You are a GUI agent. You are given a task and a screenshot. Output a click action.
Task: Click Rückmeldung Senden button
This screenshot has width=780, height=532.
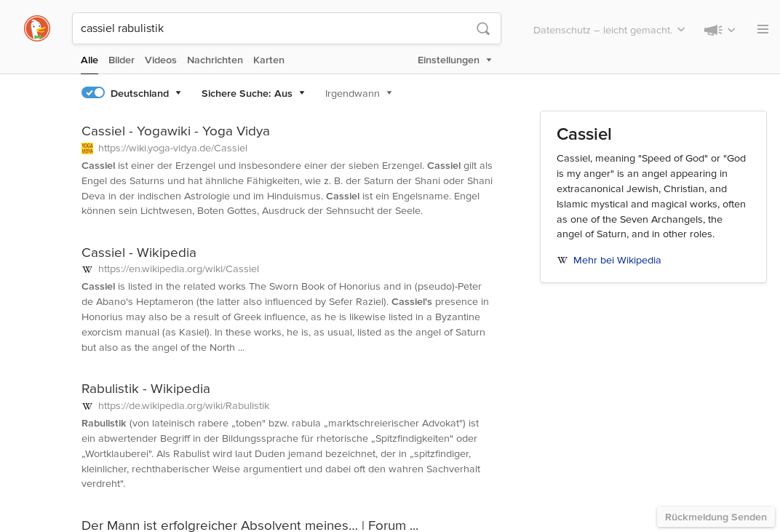pyautogui.click(x=716, y=517)
